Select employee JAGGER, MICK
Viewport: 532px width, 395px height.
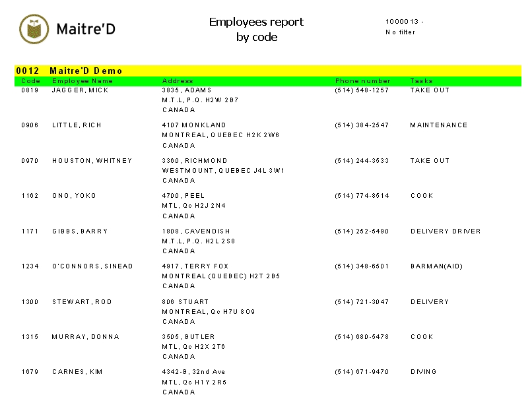(x=80, y=90)
